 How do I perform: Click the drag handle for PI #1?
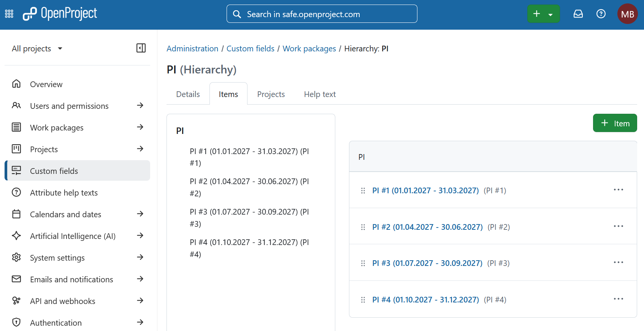(x=363, y=191)
